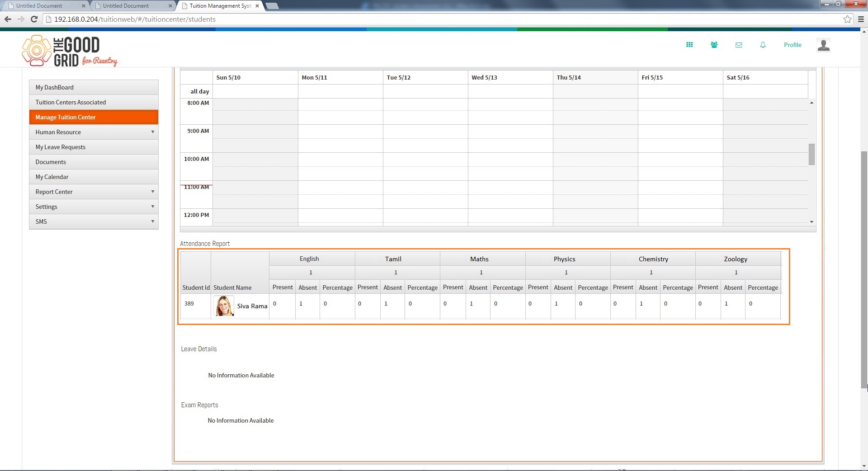Image resolution: width=868 pixels, height=471 pixels.
Task: Expand the Settings dropdown arrow
Action: [x=153, y=207]
